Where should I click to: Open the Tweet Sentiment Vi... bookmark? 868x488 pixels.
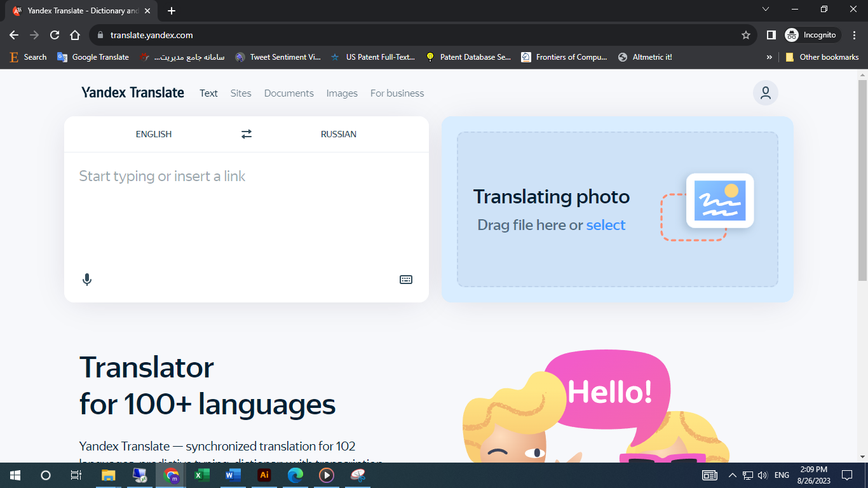pyautogui.click(x=278, y=57)
